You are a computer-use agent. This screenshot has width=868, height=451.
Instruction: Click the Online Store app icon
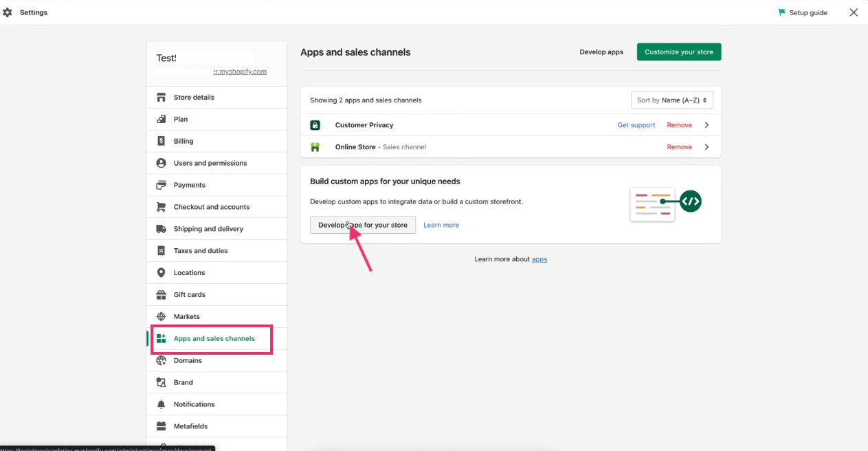(x=315, y=147)
